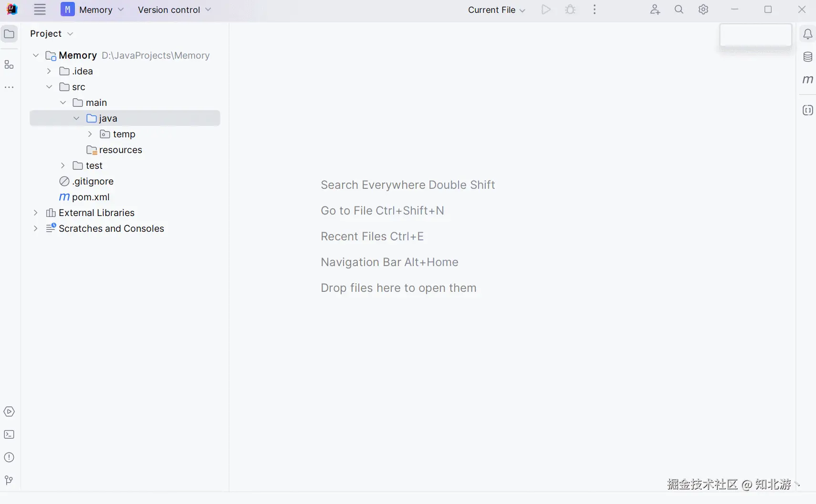The width and height of the screenshot is (816, 504).
Task: Minimize the IDE window
Action: click(735, 10)
